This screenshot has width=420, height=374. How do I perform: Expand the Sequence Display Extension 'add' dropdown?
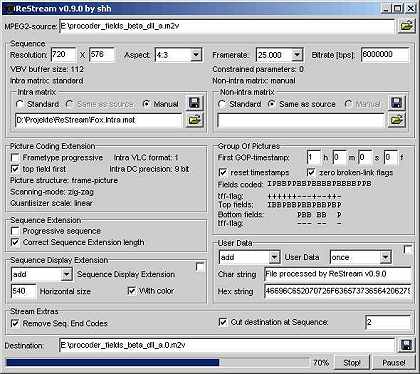coord(66,274)
